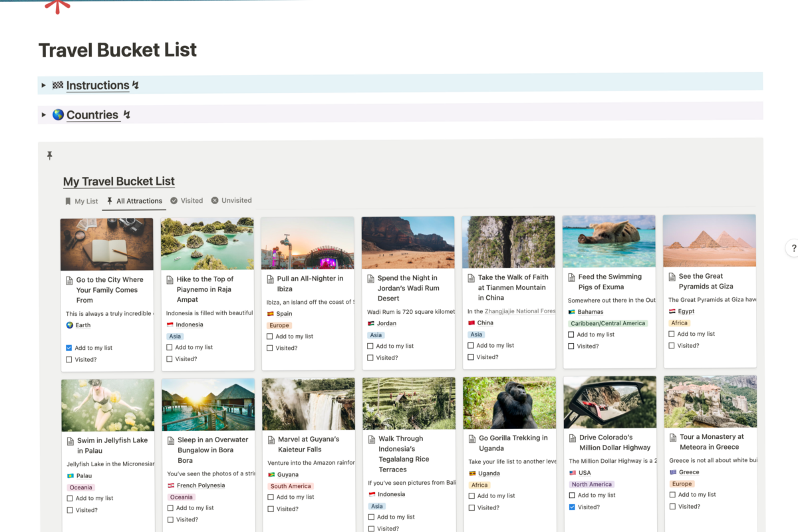
Task: Switch to the Visited tab
Action: click(186, 200)
